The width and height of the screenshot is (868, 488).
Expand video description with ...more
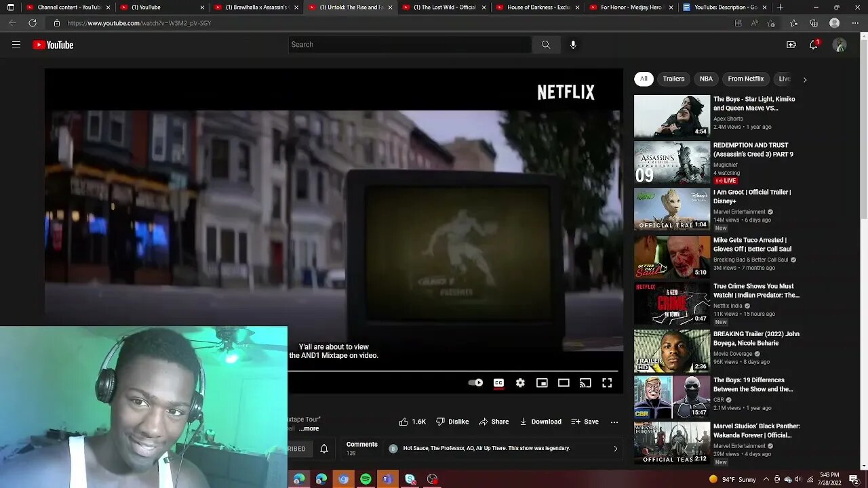309,428
